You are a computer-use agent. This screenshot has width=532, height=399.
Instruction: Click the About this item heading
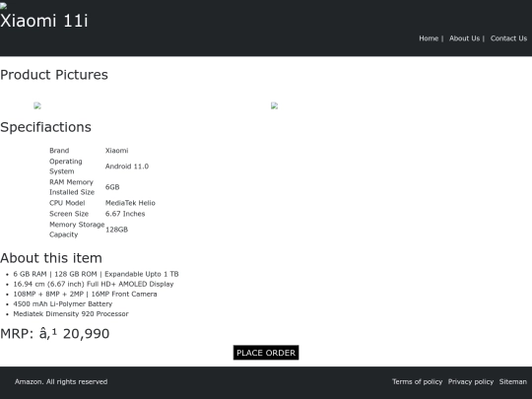tap(51, 258)
